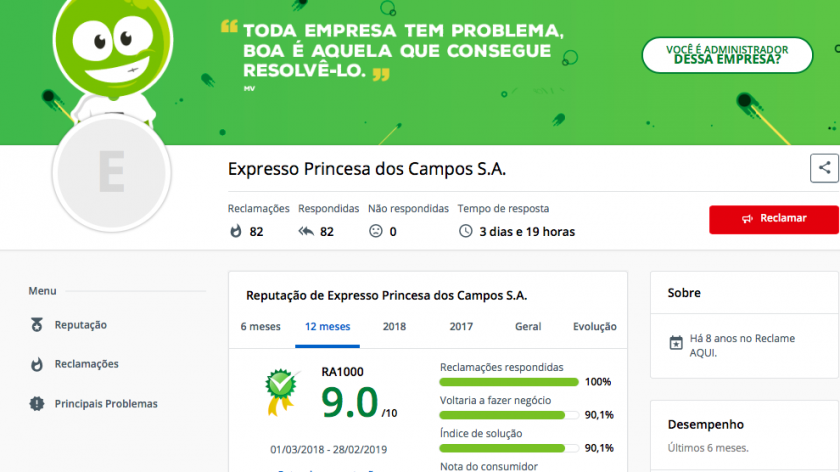Click the Principais Problemas badge icon
The image size is (840, 472).
click(36, 403)
